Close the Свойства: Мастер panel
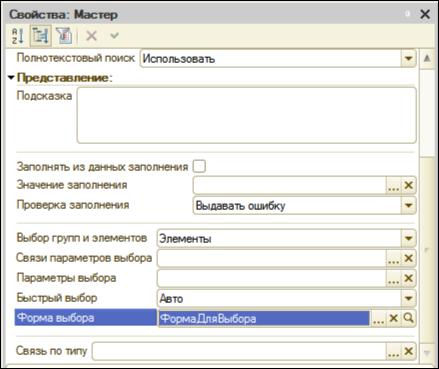The image size is (439, 369). 425,14
